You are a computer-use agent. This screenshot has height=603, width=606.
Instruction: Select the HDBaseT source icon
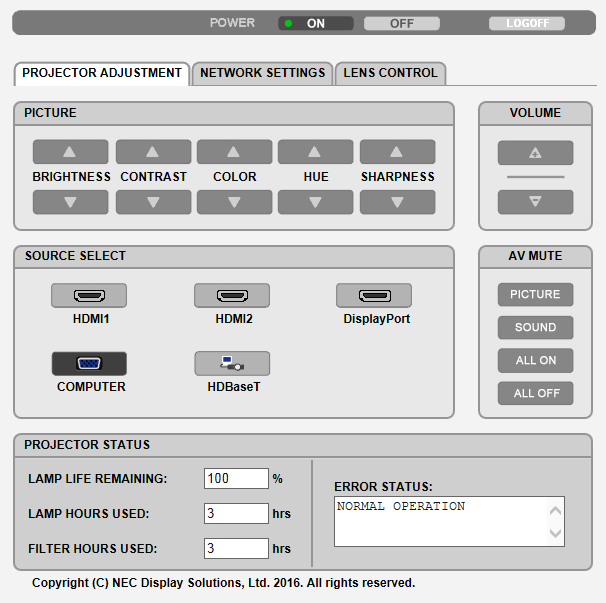point(232,363)
